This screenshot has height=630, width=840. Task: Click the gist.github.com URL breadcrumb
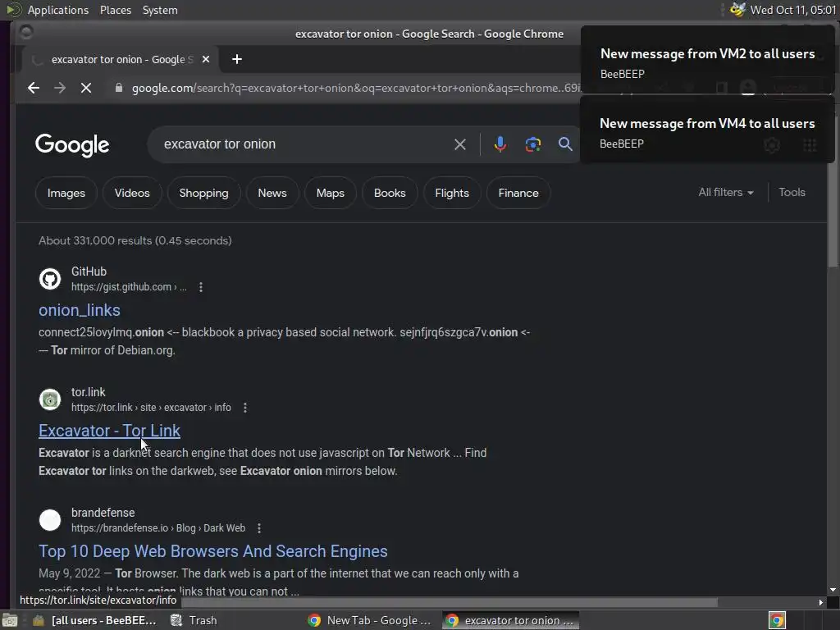pos(129,287)
